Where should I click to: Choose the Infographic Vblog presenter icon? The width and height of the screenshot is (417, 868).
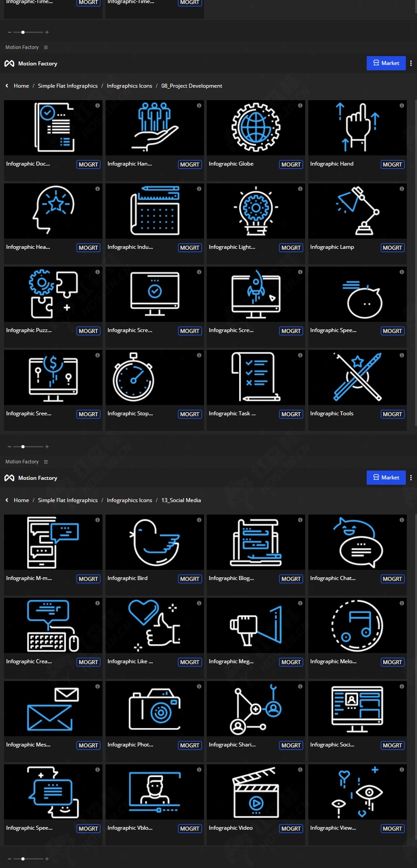click(155, 791)
